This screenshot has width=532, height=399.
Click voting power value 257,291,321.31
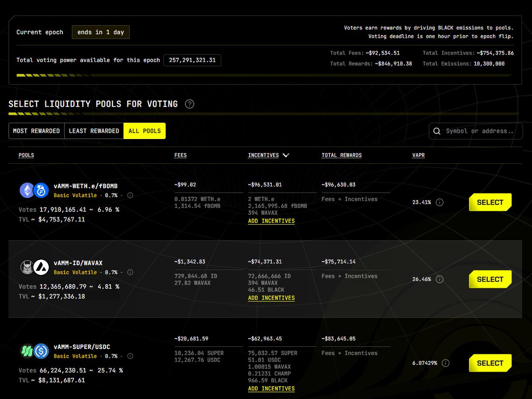pyautogui.click(x=192, y=60)
